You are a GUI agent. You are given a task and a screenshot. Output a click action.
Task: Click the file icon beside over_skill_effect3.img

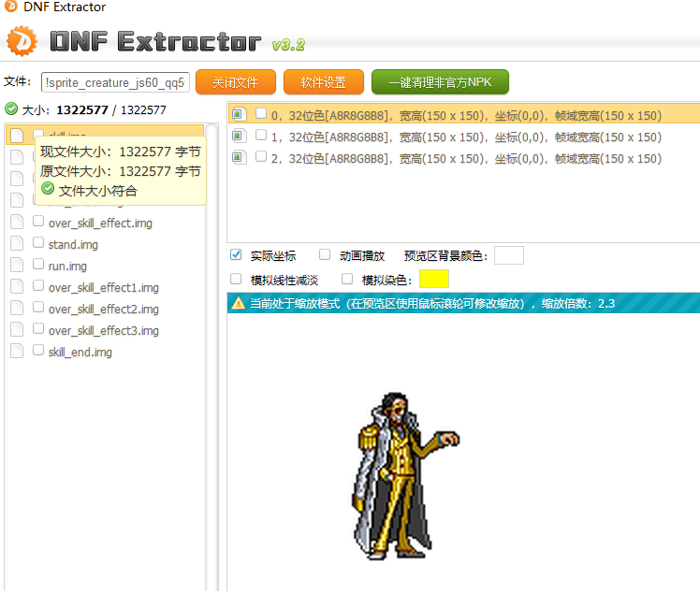[x=17, y=329]
